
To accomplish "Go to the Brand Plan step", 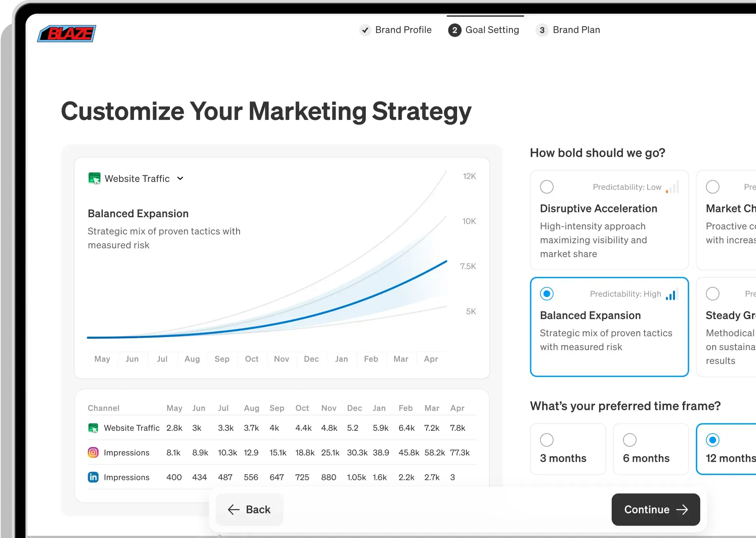I will coord(568,30).
